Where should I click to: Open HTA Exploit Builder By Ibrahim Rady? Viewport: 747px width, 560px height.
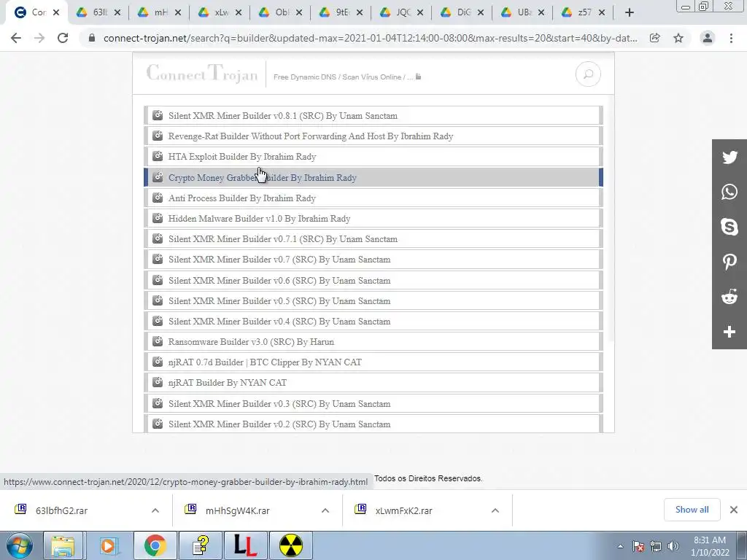373,157
